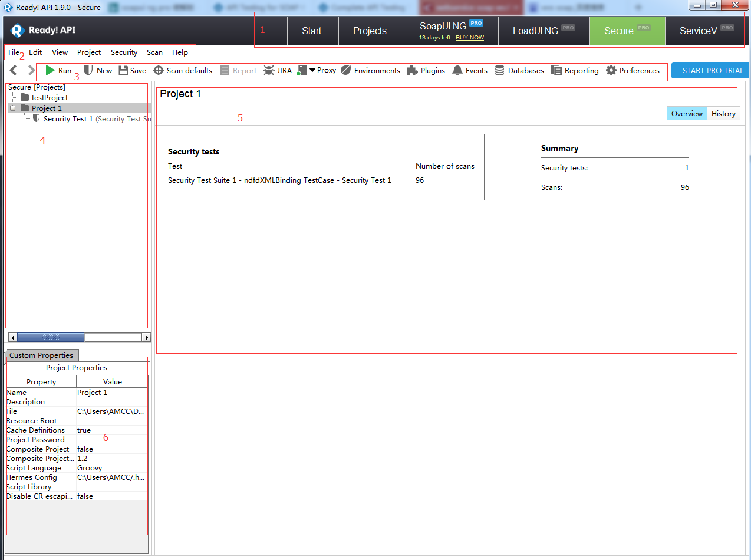Screen dimensions: 751x560
Task: Open the Proxy dropdown arrow
Action: (x=312, y=70)
